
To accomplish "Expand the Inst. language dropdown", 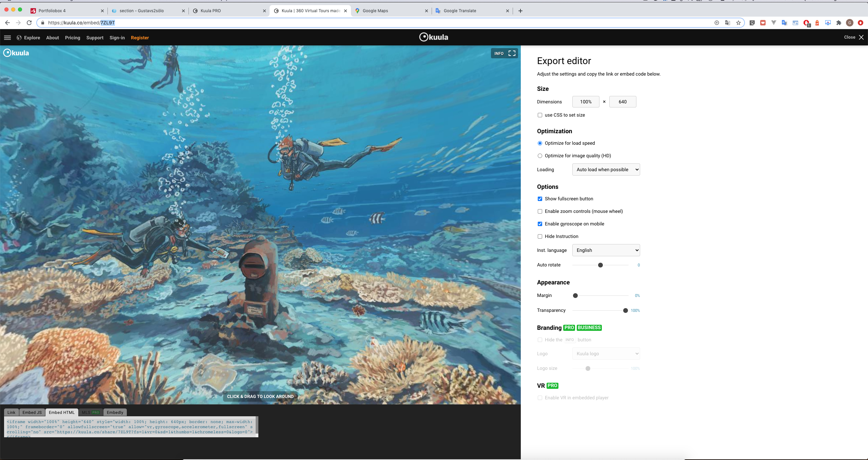I will [606, 250].
